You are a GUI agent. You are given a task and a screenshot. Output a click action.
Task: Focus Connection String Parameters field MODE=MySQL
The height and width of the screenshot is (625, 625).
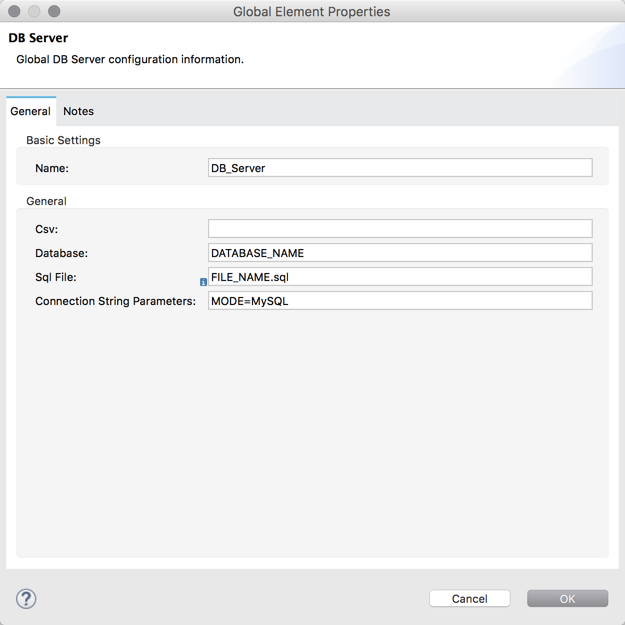pyautogui.click(x=400, y=301)
